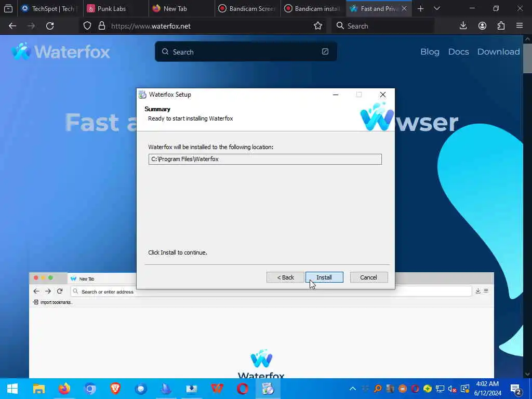Click the browser toolbar Search box
The image size is (532, 399).
click(x=383, y=26)
